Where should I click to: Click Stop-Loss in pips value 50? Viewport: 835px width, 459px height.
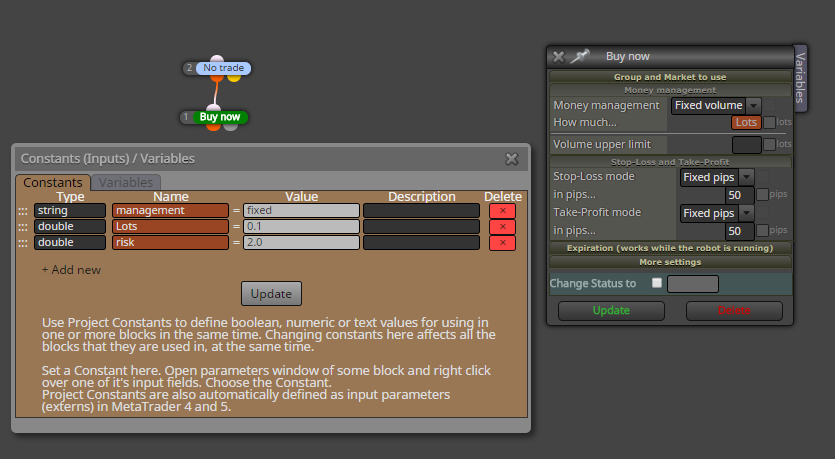740,195
